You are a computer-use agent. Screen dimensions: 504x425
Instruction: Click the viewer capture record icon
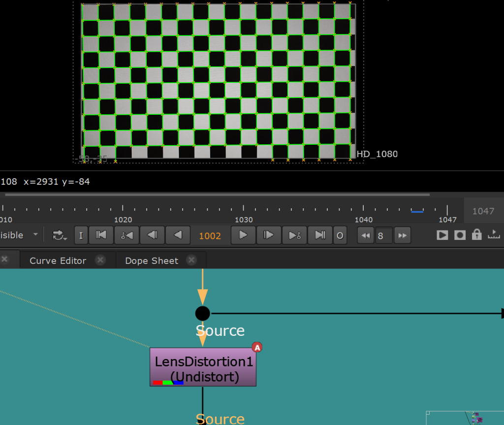tap(460, 235)
